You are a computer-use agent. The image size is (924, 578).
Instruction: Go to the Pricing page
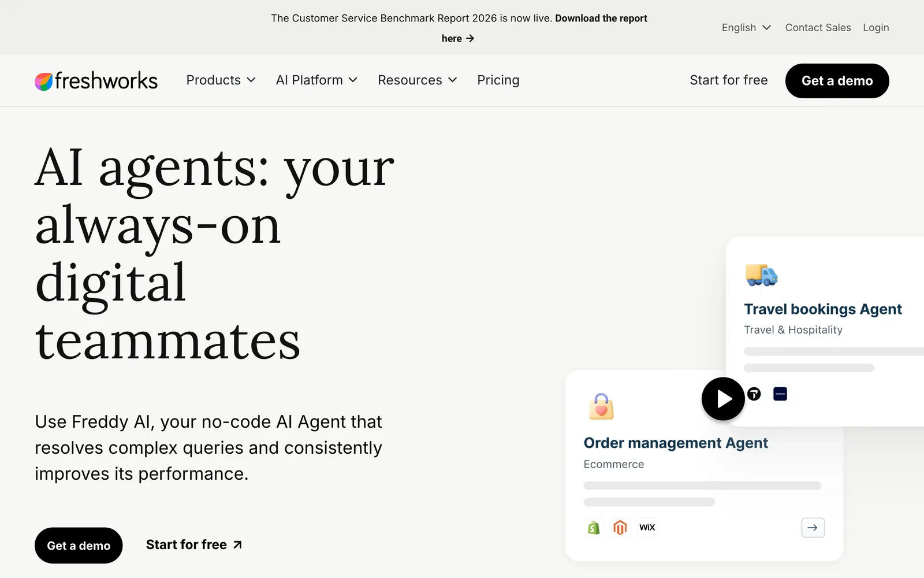tap(498, 80)
